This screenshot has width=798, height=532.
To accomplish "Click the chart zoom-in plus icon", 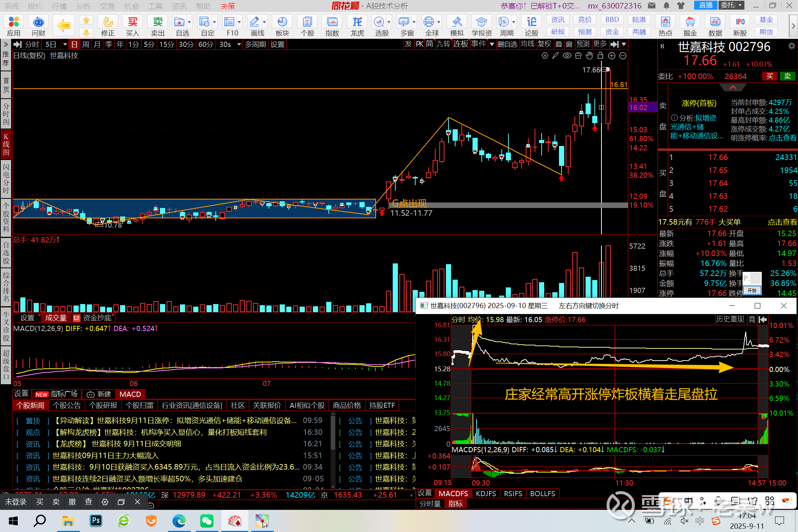I will point(612,56).
